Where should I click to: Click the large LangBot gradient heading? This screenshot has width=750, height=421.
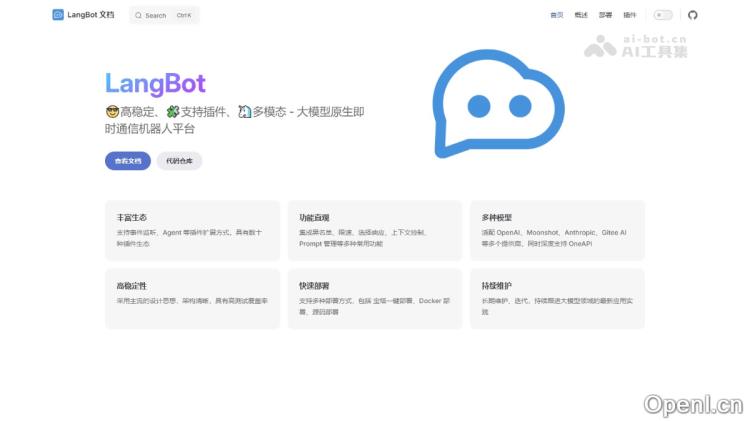coord(155,84)
